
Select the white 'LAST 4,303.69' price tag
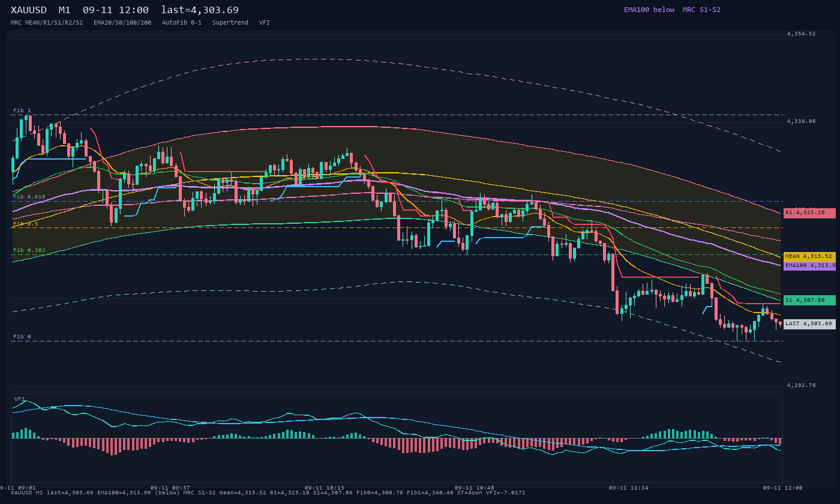pyautogui.click(x=809, y=323)
